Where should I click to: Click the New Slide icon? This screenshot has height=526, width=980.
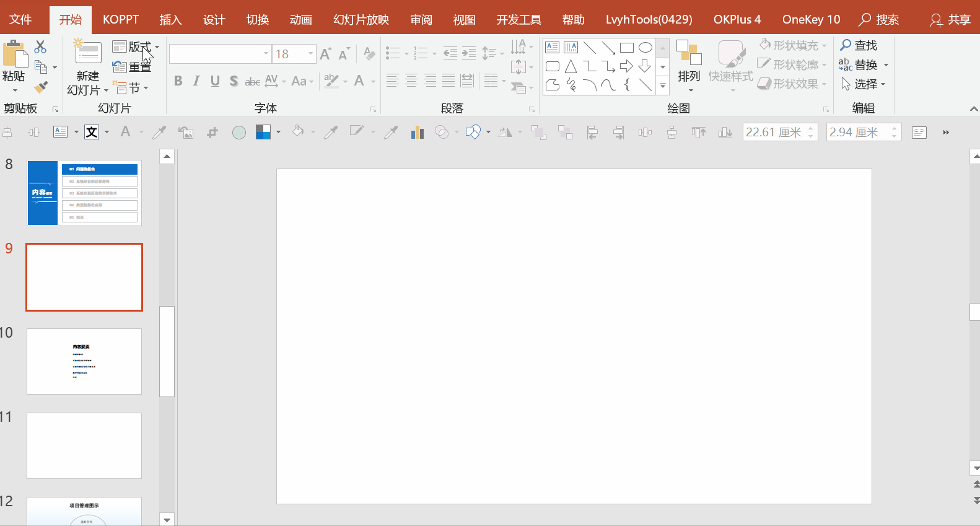point(87,53)
